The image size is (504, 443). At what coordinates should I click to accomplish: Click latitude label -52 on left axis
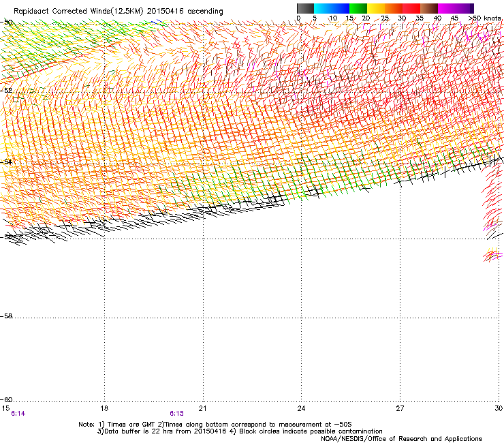click(x=6, y=91)
